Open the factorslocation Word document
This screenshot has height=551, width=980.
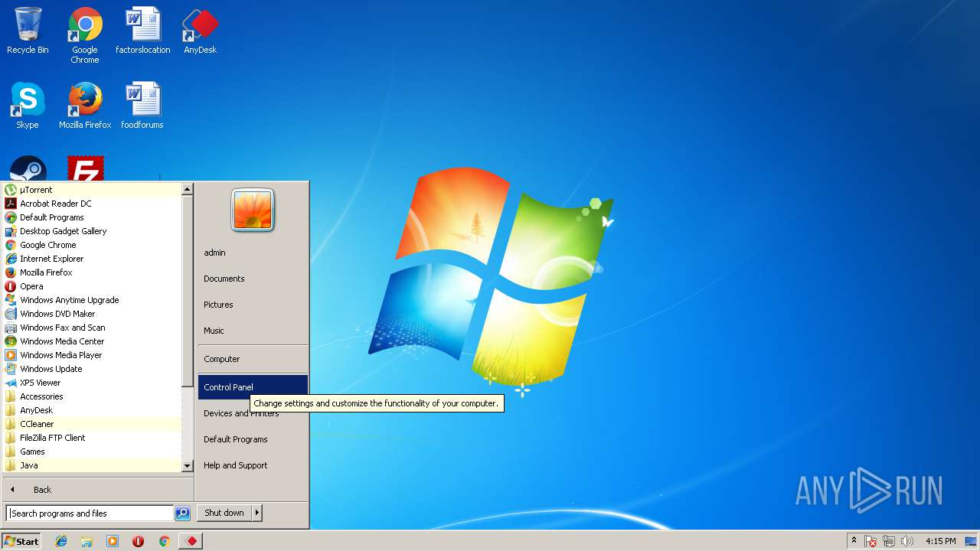point(142,31)
